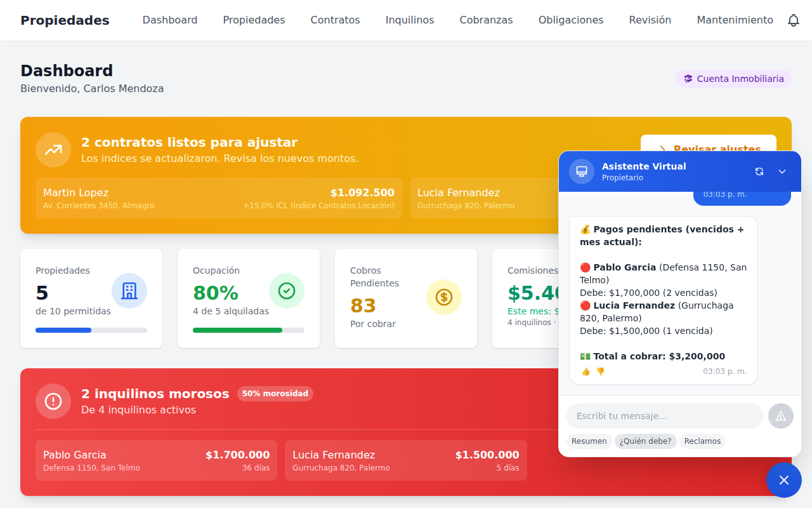Collapse the Asistente Virtual chat with the chevron
812x508 pixels.
pos(782,171)
